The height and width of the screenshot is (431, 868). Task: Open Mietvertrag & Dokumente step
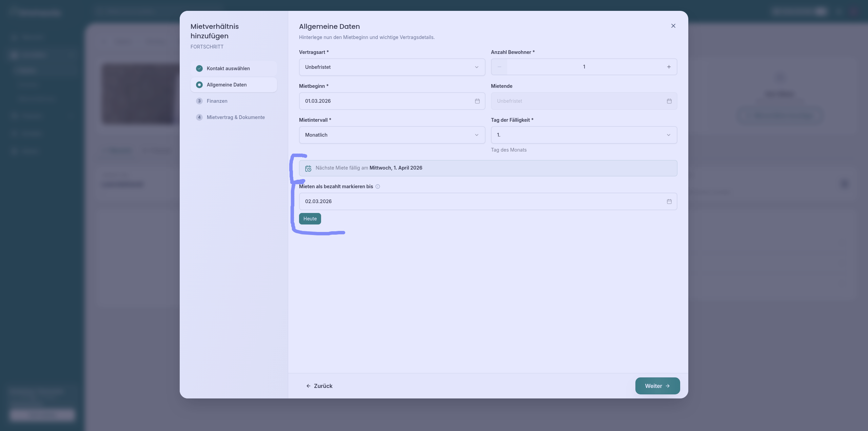pyautogui.click(x=236, y=117)
